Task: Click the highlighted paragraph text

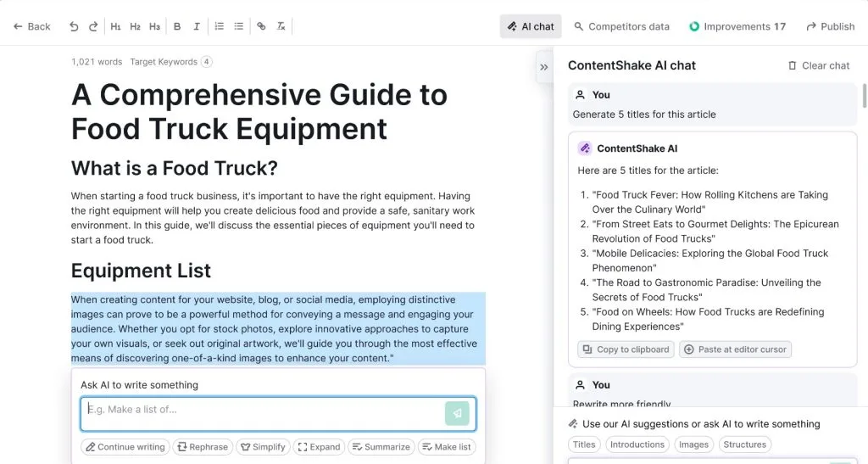Action: pyautogui.click(x=278, y=329)
